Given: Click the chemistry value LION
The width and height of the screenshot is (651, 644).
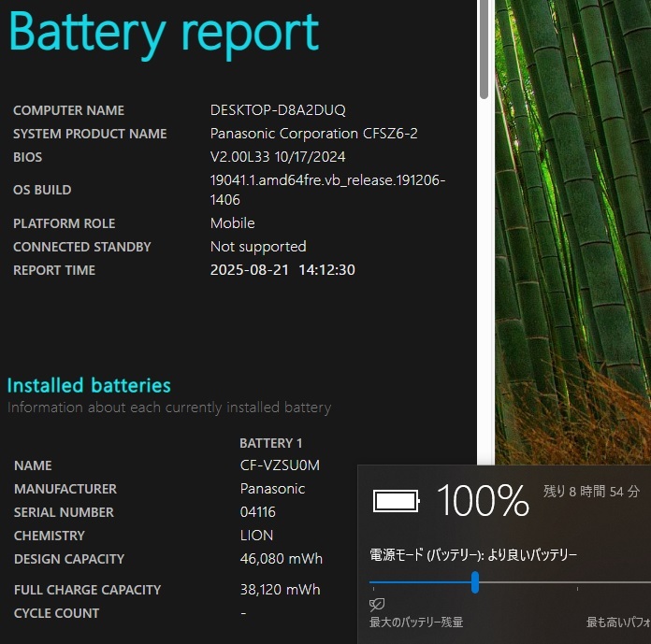Looking at the screenshot, I should (x=256, y=536).
